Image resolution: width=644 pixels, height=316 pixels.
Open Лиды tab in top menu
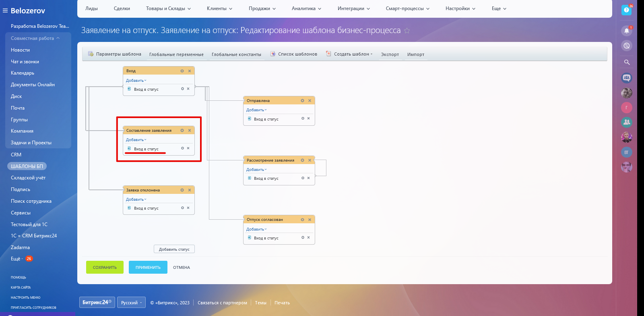(91, 8)
